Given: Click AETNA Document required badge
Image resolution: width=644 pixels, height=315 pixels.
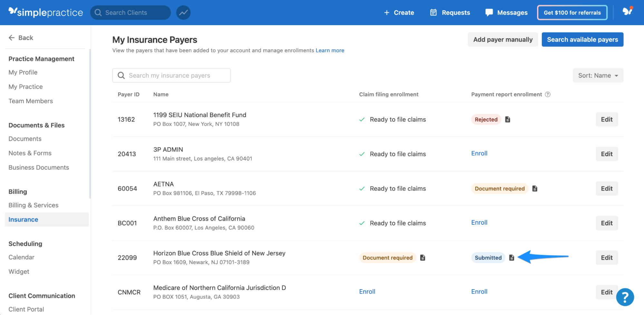Looking at the screenshot, I should tap(499, 188).
